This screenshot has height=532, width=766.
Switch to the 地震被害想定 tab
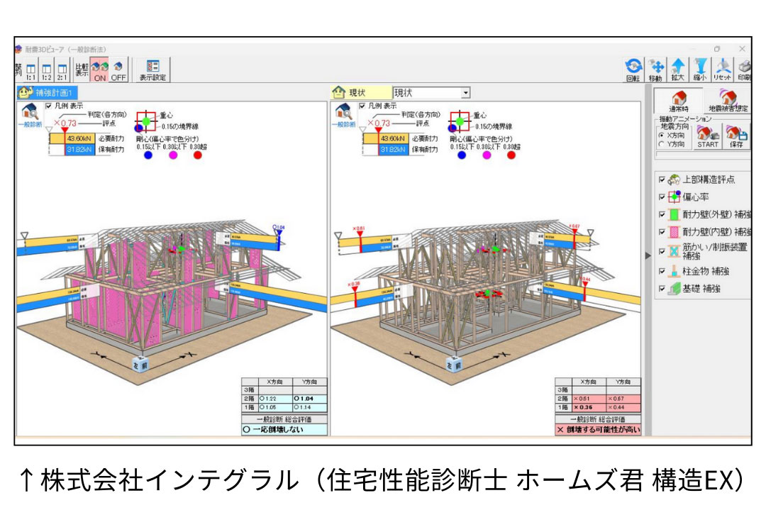tap(728, 102)
